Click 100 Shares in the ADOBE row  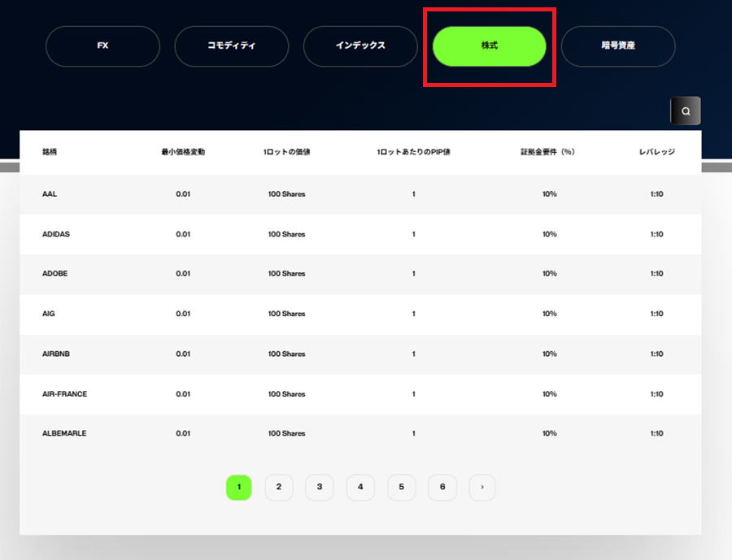286,274
